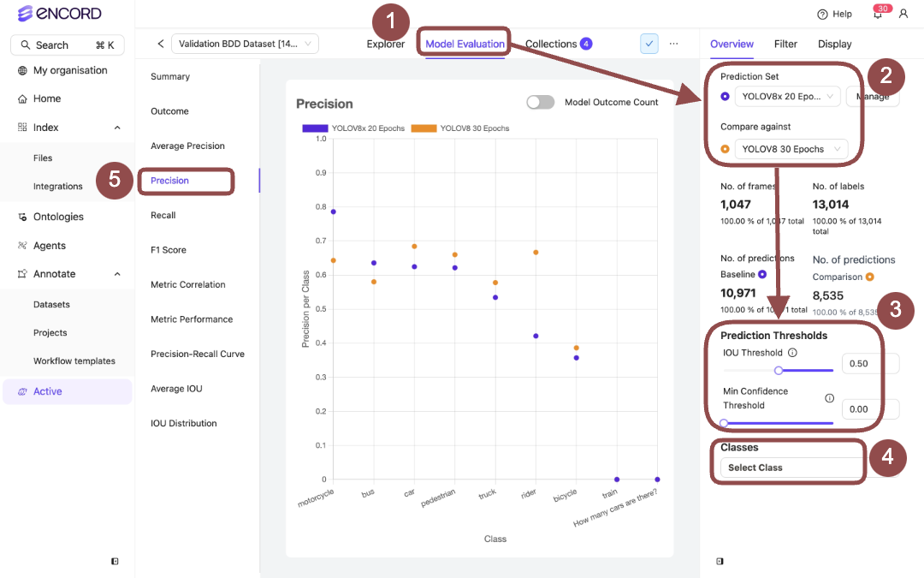The width and height of the screenshot is (924, 578).
Task: Open Average IOU page
Action: tap(176, 389)
